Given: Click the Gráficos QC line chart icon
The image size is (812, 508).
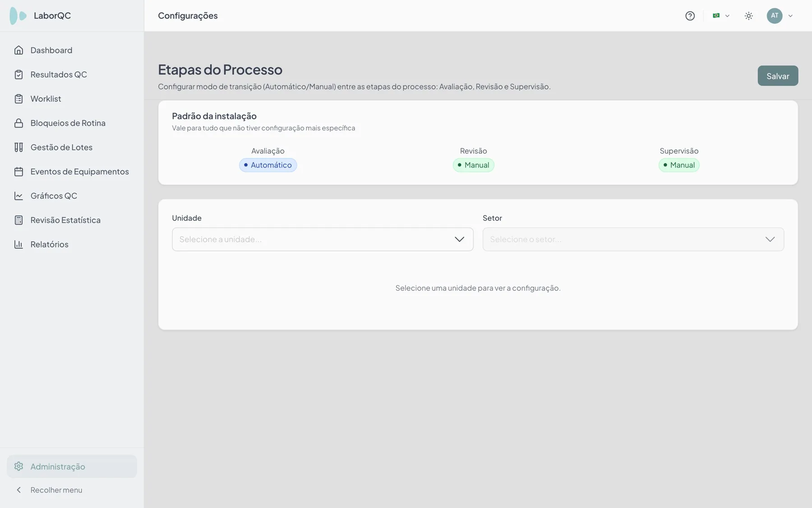Looking at the screenshot, I should point(18,196).
